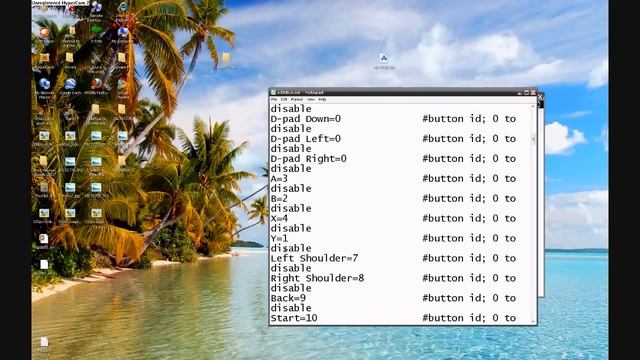Open the File menu in Notepad
The height and width of the screenshot is (360, 640).
[275, 99]
